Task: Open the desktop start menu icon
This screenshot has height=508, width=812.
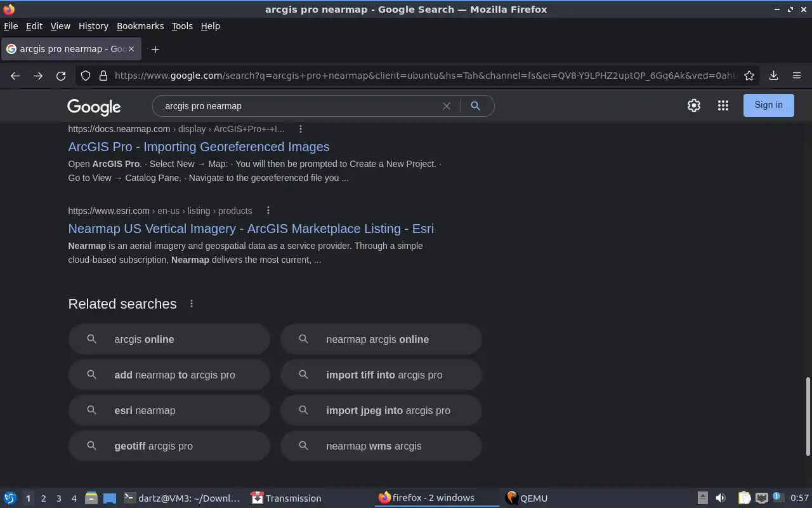Action: pos(10,498)
